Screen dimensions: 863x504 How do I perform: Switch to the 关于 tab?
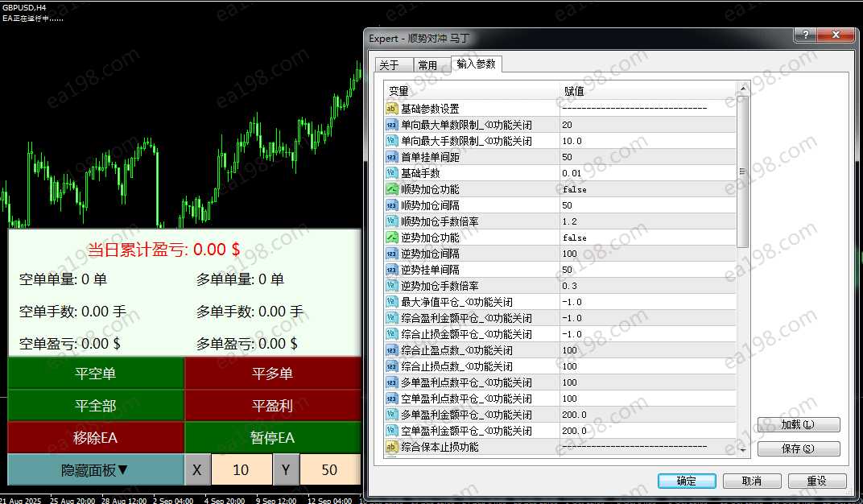pos(390,65)
